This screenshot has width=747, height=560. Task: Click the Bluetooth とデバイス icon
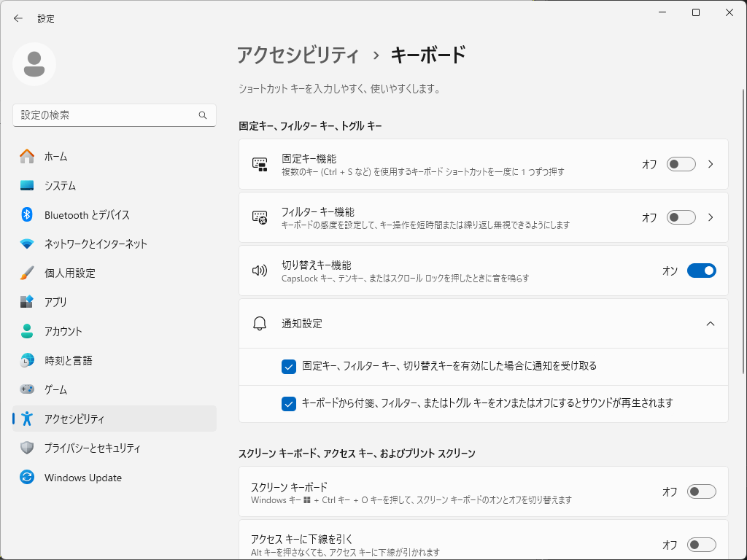[29, 214]
